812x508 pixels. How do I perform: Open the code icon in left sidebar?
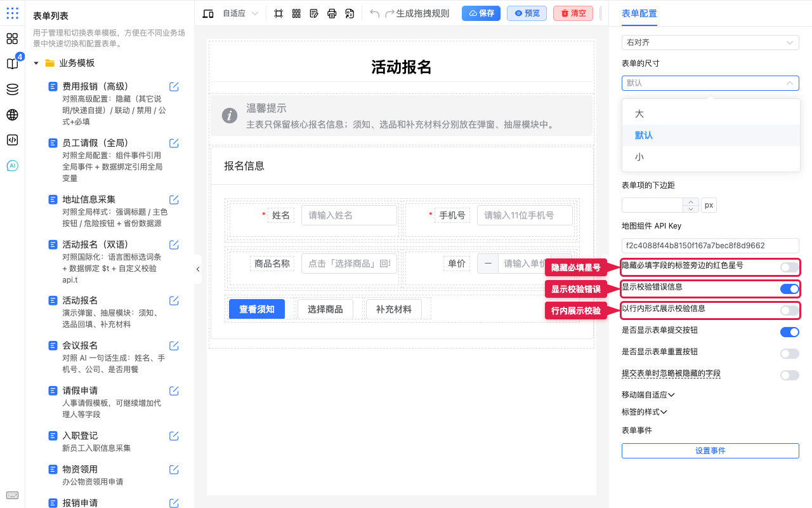tap(12, 140)
